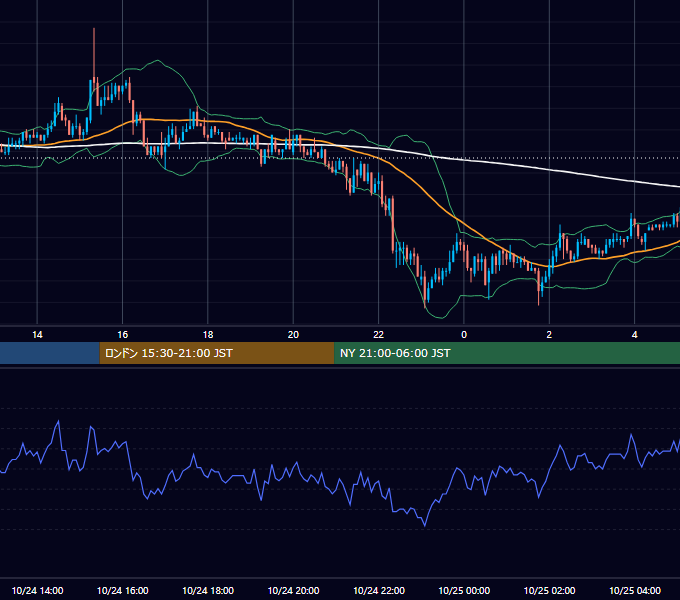
Task: Click the 18 hour axis label
Action: click(x=208, y=335)
